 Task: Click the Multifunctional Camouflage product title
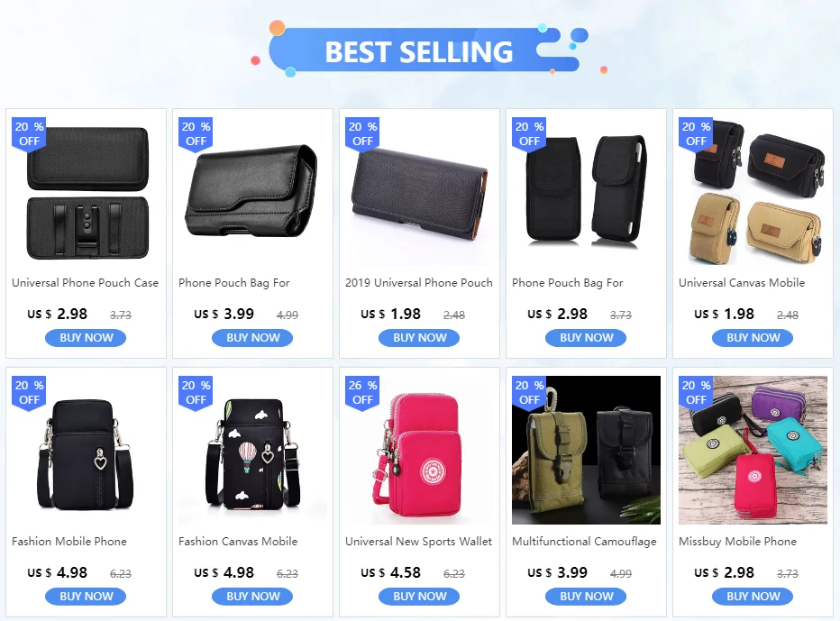(584, 541)
